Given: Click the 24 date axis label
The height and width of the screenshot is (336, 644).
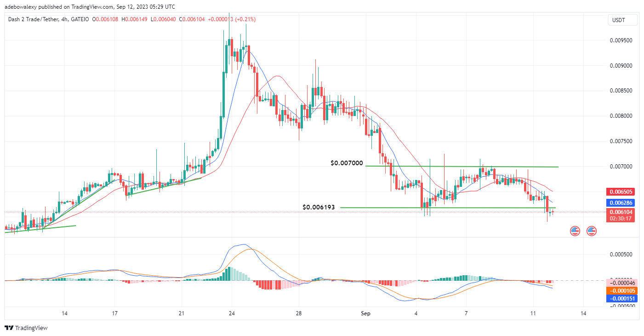Looking at the screenshot, I should pos(232,313).
